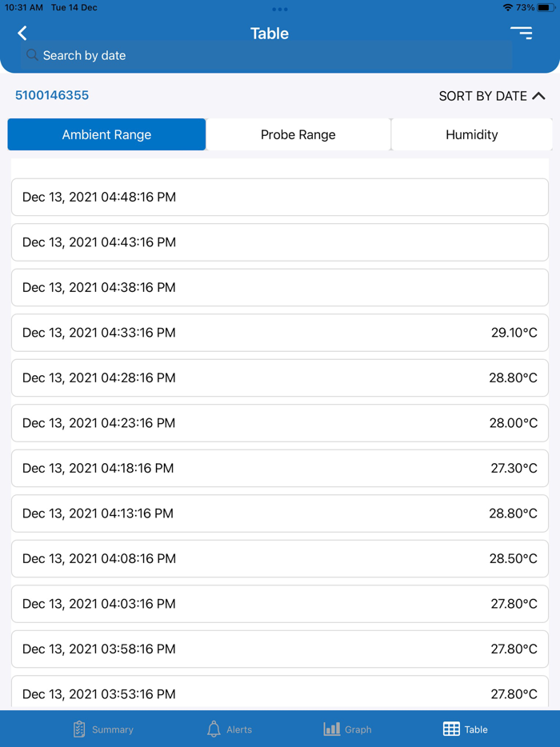Tap the back arrow icon
Image resolution: width=560 pixels, height=747 pixels.
point(22,33)
